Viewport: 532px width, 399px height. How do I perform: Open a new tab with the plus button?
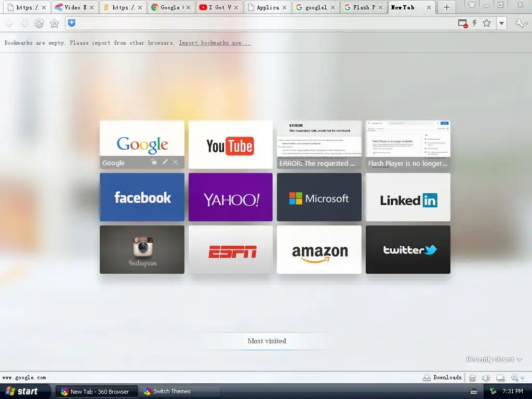(446, 7)
